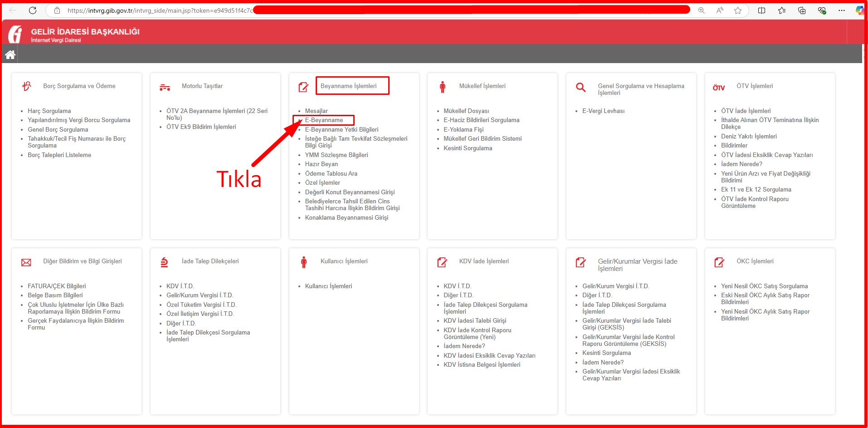This screenshot has width=868, height=428.
Task: Open the E-Beyanname link
Action: [x=324, y=120]
